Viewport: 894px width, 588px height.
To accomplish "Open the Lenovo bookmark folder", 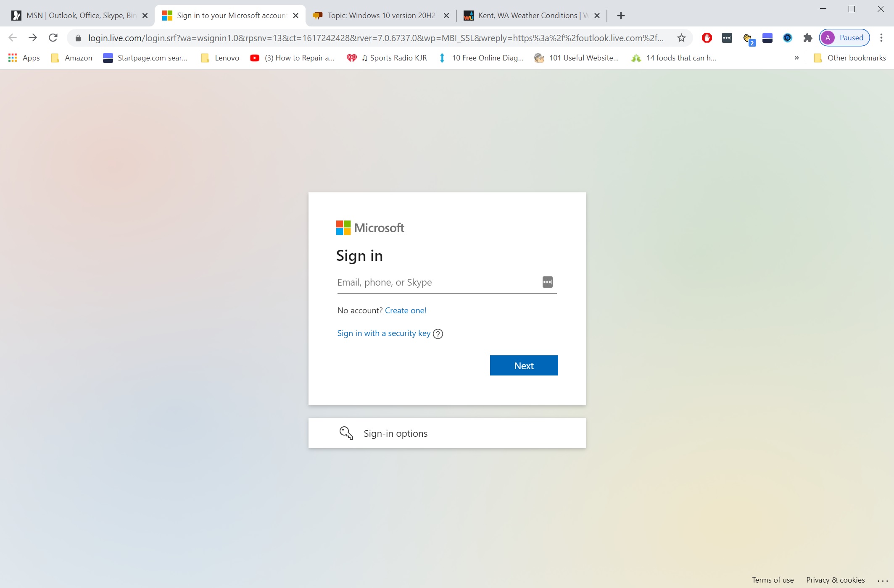I will tap(220, 58).
